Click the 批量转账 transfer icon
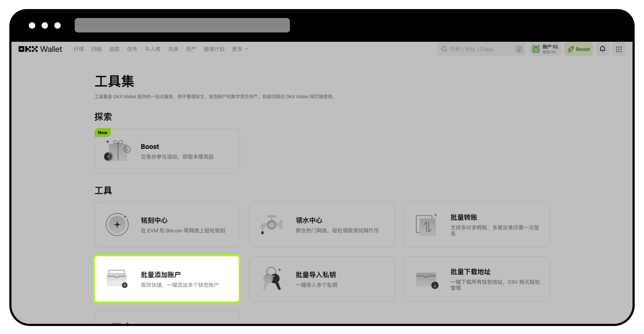The width and height of the screenshot is (644, 334). click(426, 224)
